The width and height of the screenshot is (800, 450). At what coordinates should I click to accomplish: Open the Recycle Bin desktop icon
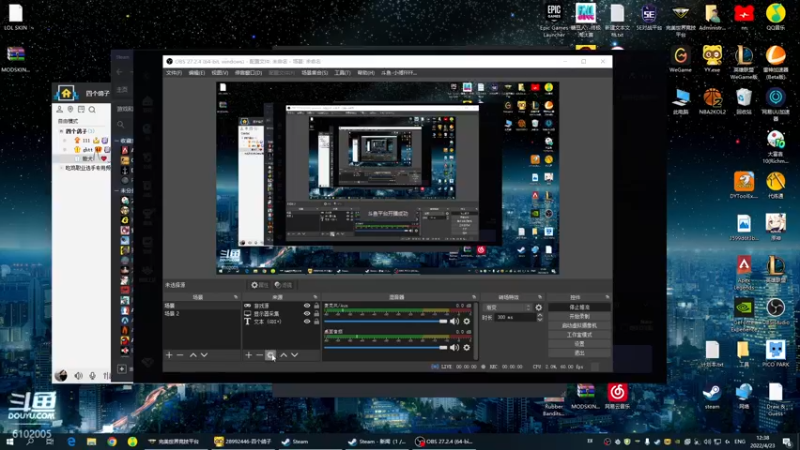(744, 101)
